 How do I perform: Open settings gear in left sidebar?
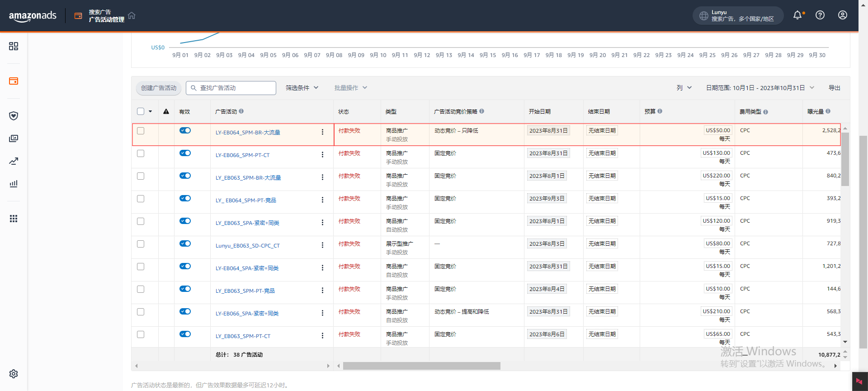coord(14,374)
